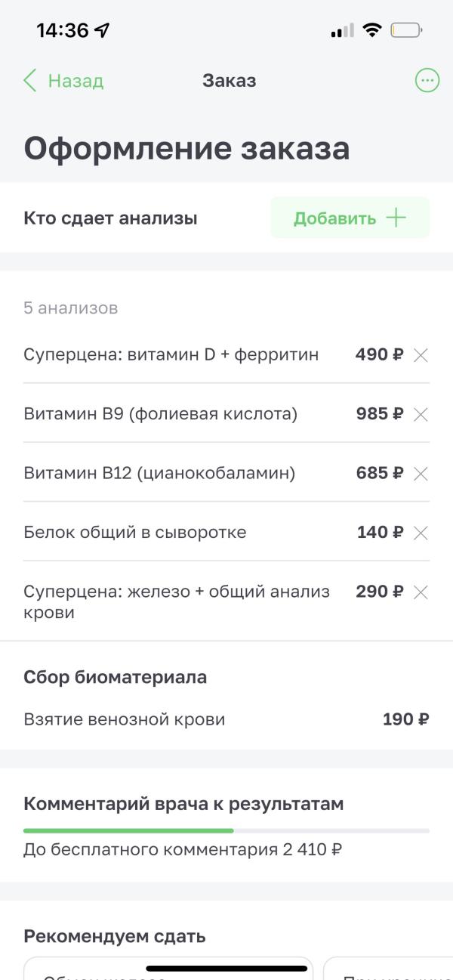Open second recommended card on the right

point(388,968)
